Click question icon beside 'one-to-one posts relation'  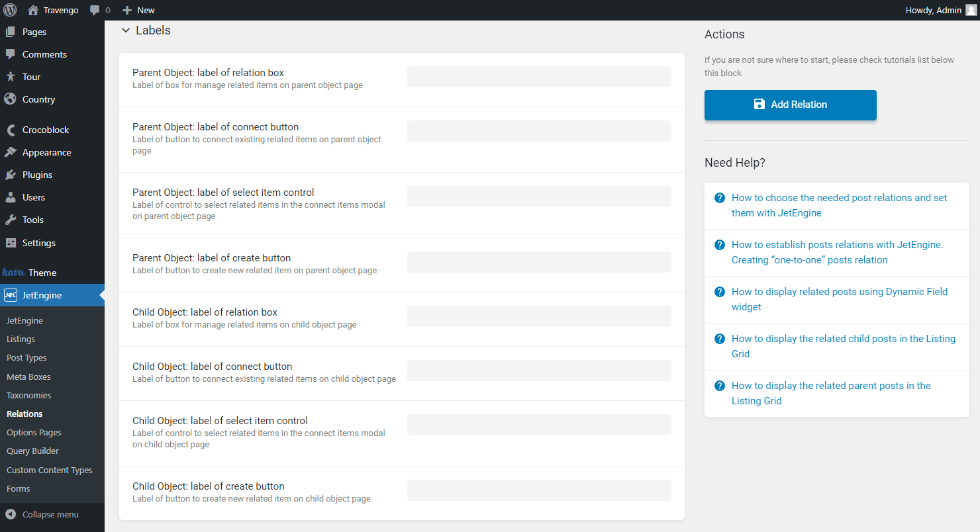click(720, 245)
